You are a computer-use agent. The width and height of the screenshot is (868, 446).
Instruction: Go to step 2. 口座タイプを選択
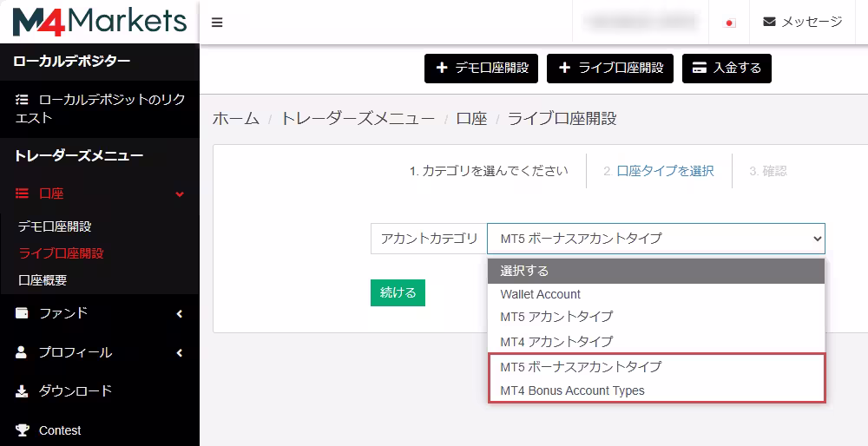[659, 171]
